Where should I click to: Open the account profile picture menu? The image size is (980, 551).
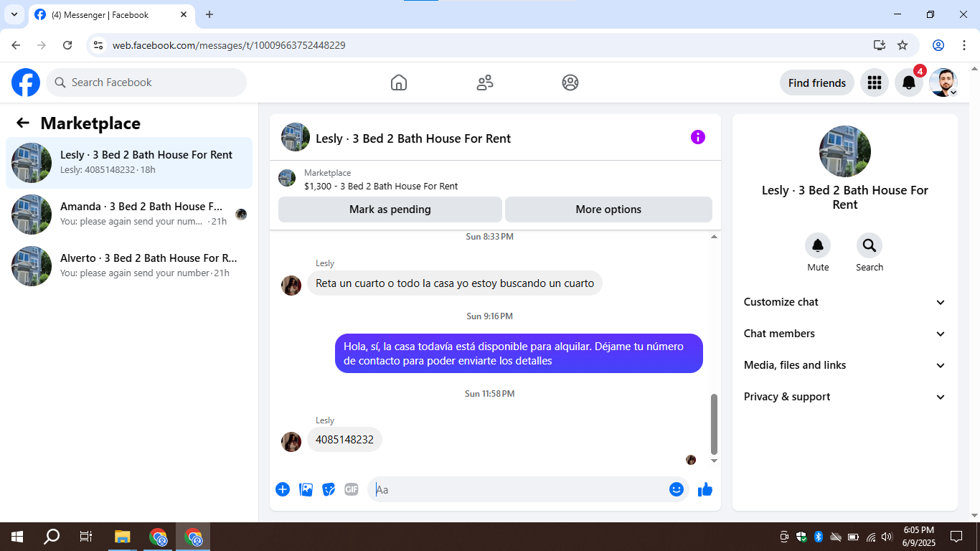(943, 83)
